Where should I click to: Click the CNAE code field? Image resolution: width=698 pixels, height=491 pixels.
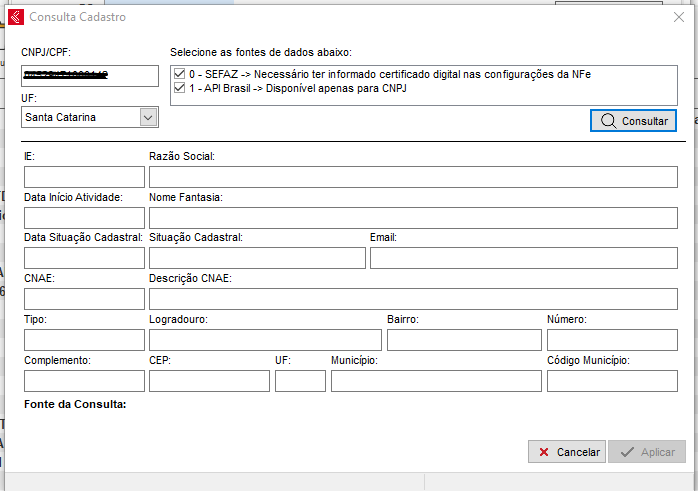84,299
